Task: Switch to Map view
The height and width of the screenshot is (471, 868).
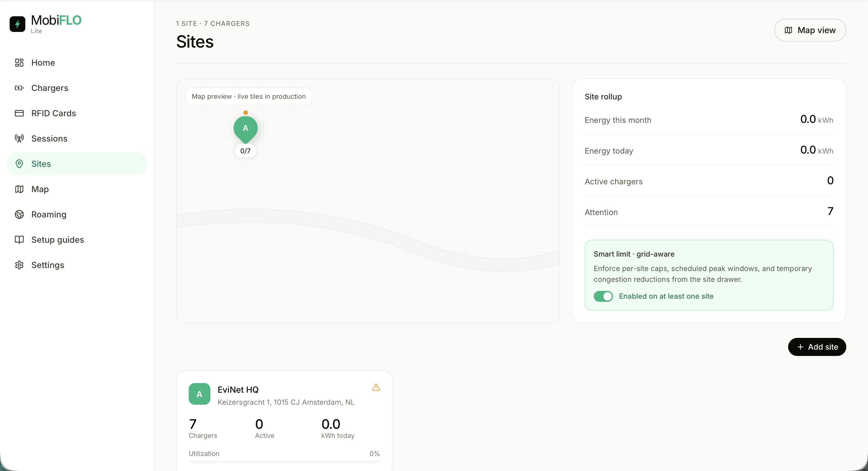Action: click(x=810, y=30)
